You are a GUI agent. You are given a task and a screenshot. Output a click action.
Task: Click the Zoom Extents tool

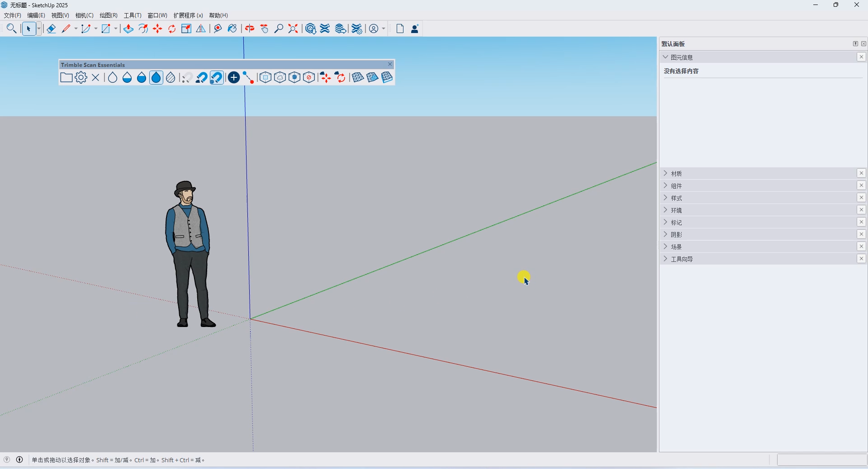point(293,29)
